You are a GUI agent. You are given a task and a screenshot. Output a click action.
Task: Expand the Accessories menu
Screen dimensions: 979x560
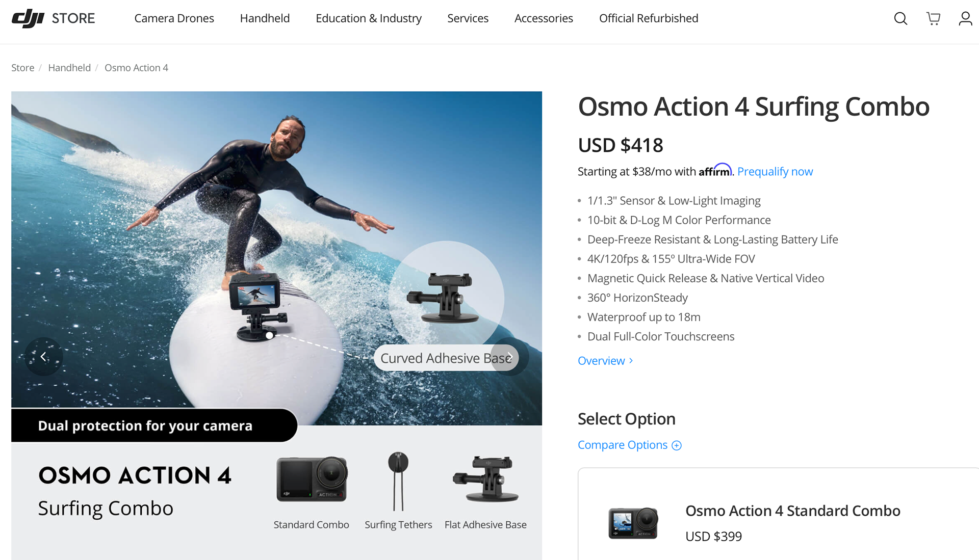[x=544, y=18]
